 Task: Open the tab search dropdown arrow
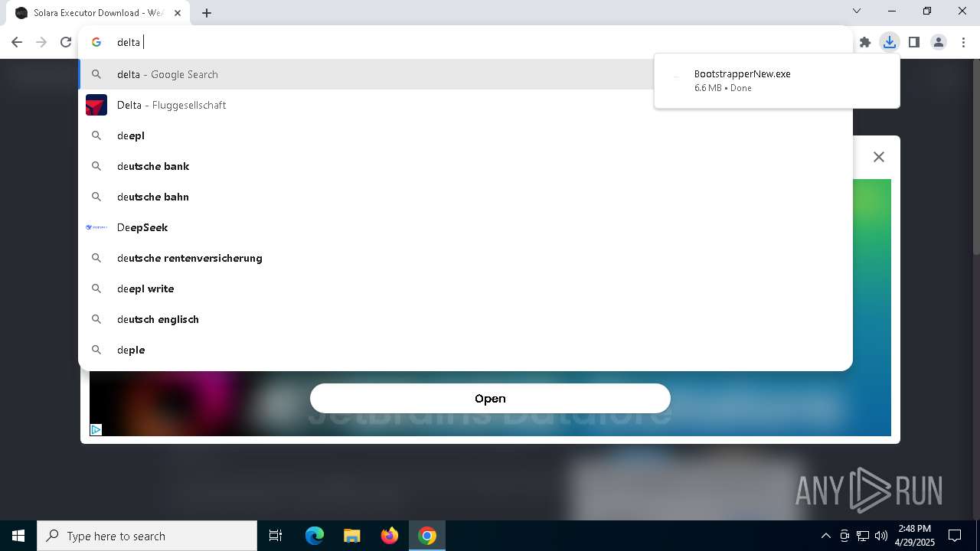coord(857,11)
